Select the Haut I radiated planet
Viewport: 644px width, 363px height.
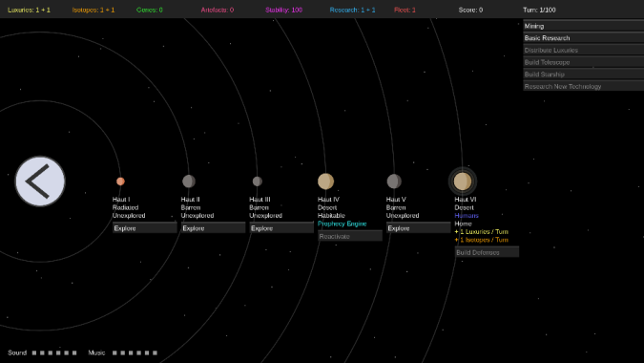(x=120, y=181)
